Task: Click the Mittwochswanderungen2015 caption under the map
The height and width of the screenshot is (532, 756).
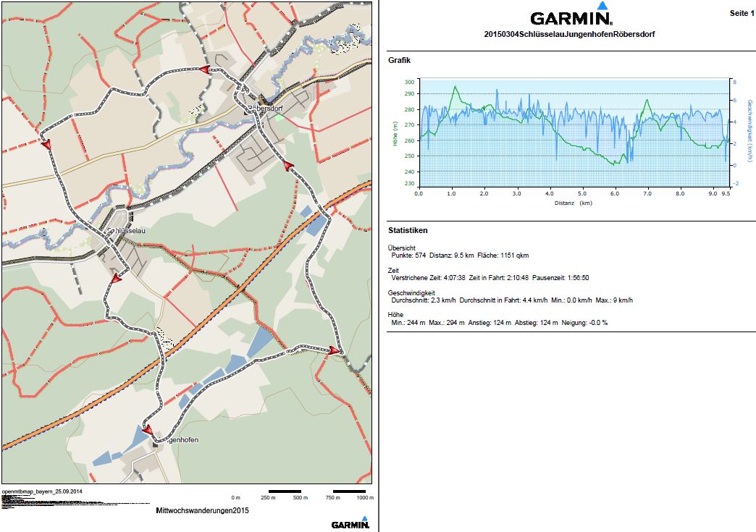Action: pos(203,510)
